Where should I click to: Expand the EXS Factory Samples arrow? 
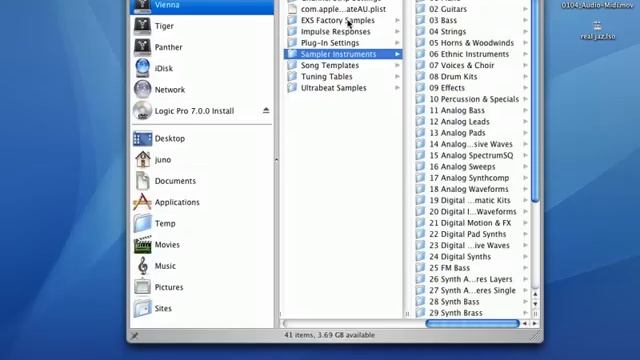[x=397, y=20]
